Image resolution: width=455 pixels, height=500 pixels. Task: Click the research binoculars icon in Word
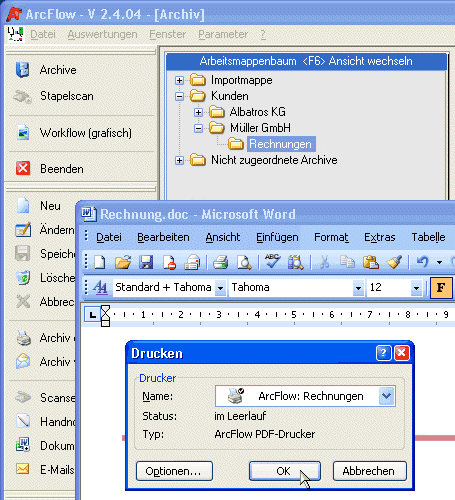[x=296, y=262]
